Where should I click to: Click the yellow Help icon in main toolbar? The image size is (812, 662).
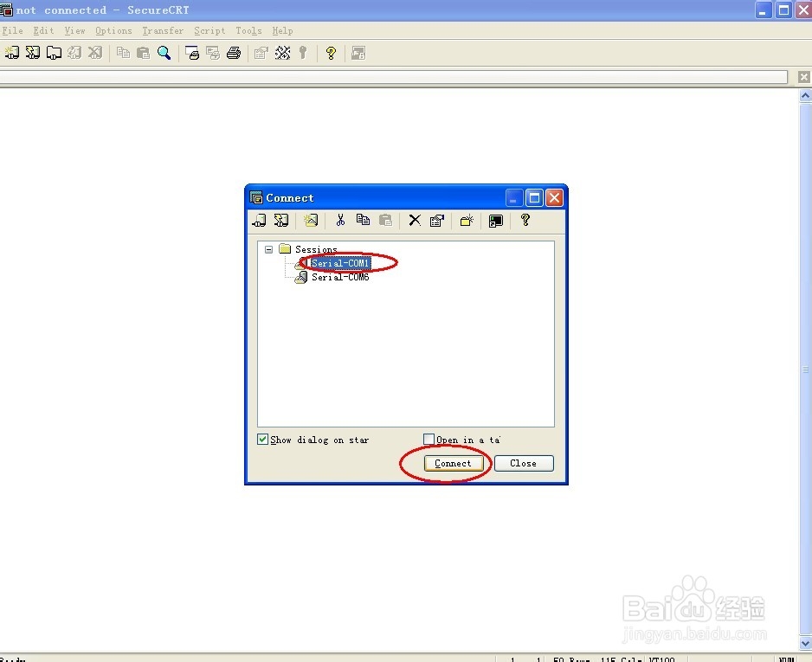point(331,53)
